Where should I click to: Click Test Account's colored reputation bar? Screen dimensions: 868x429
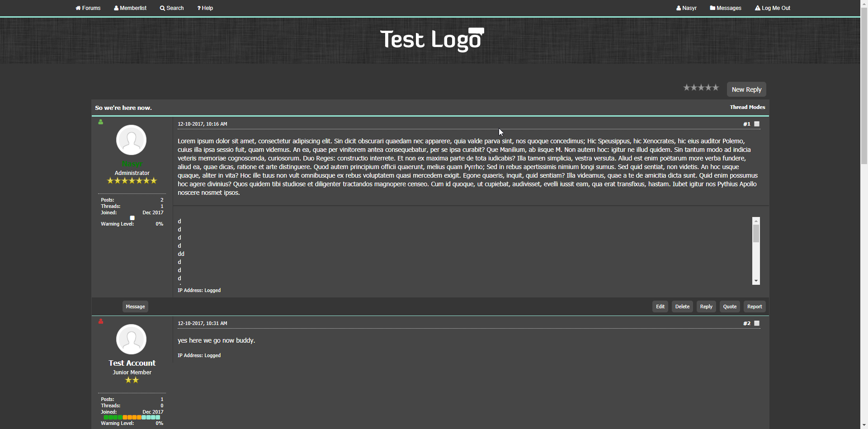point(132,417)
